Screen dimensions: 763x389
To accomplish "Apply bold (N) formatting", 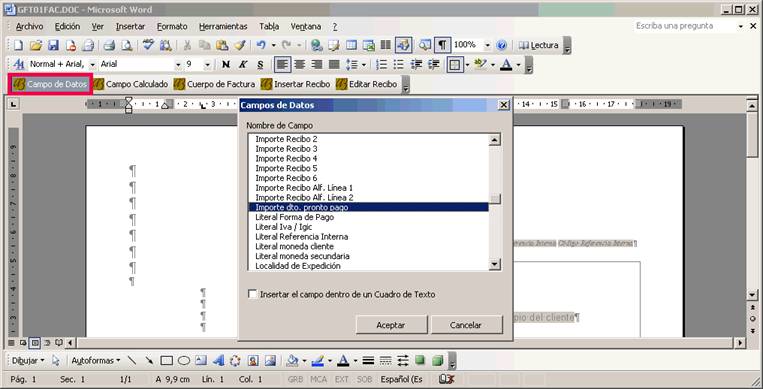I will [226, 64].
